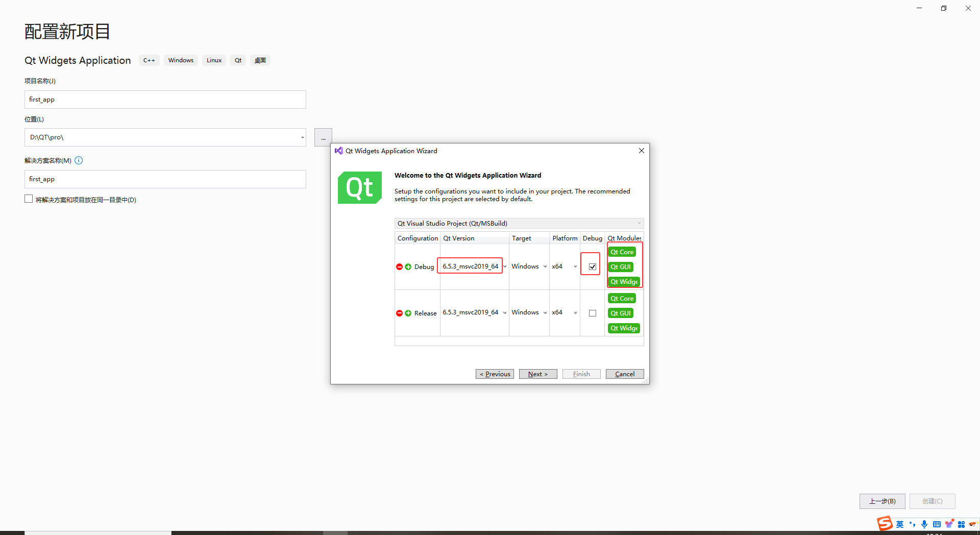Click the Cancel button in wizard
Screen dimensions: 980x535
coord(625,374)
